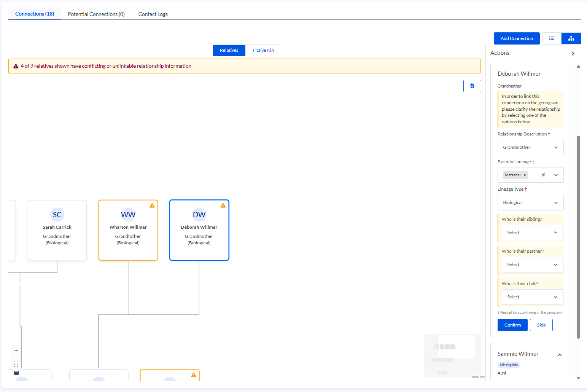
Task: Open Who is their partner select
Action: coord(533,265)
